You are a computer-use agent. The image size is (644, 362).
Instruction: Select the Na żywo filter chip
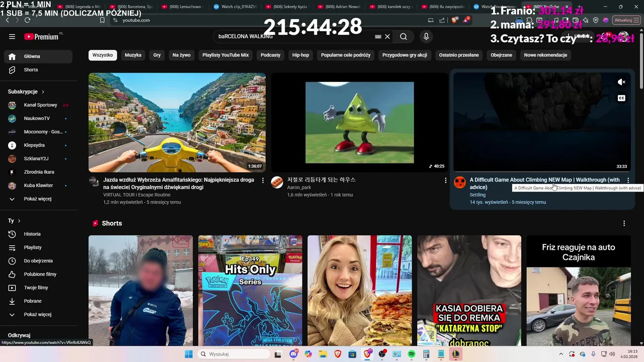[181, 55]
